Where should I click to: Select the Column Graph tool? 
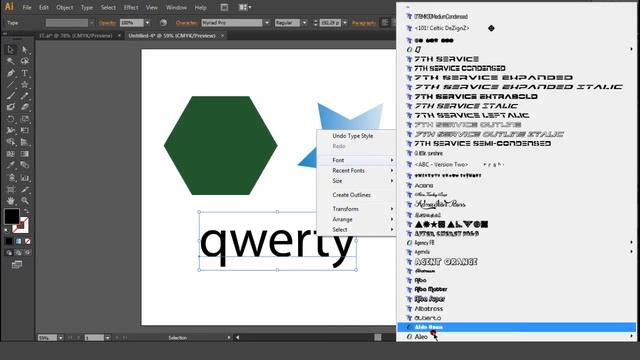pyautogui.click(x=24, y=178)
